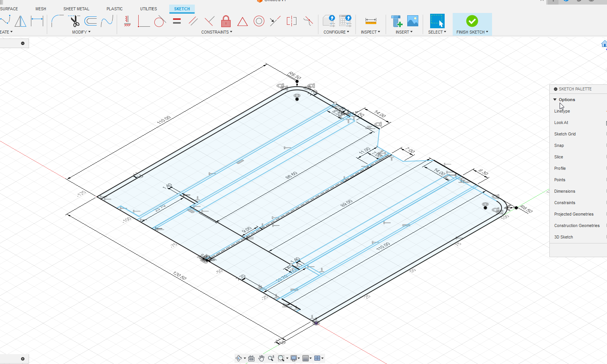Viewport: 607px width, 364px height.
Task: Collapse the Sketch Palette panel header
Action: click(x=556, y=89)
